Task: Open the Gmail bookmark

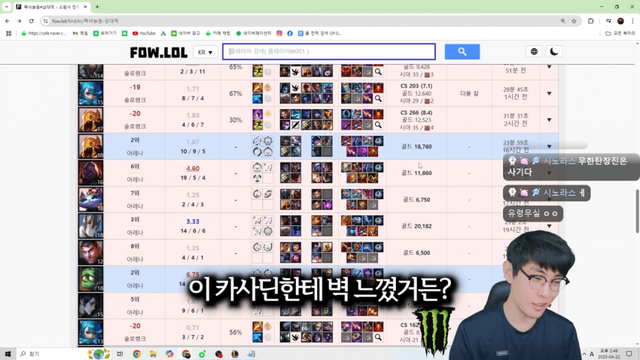Action: click(80, 33)
